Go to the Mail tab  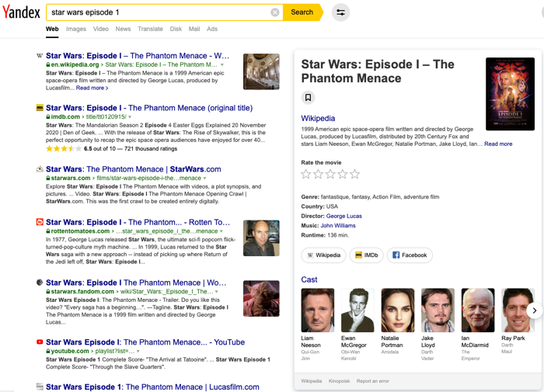[x=194, y=29]
